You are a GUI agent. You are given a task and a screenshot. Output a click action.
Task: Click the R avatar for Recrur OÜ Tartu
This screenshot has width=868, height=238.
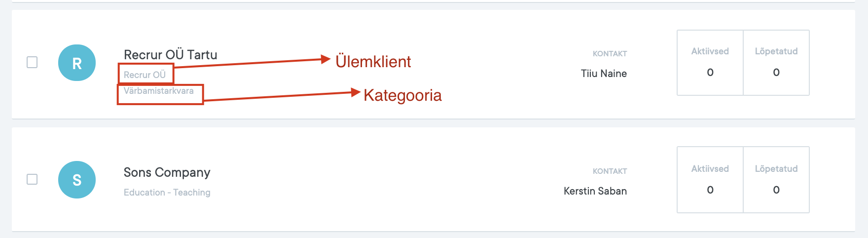[77, 63]
